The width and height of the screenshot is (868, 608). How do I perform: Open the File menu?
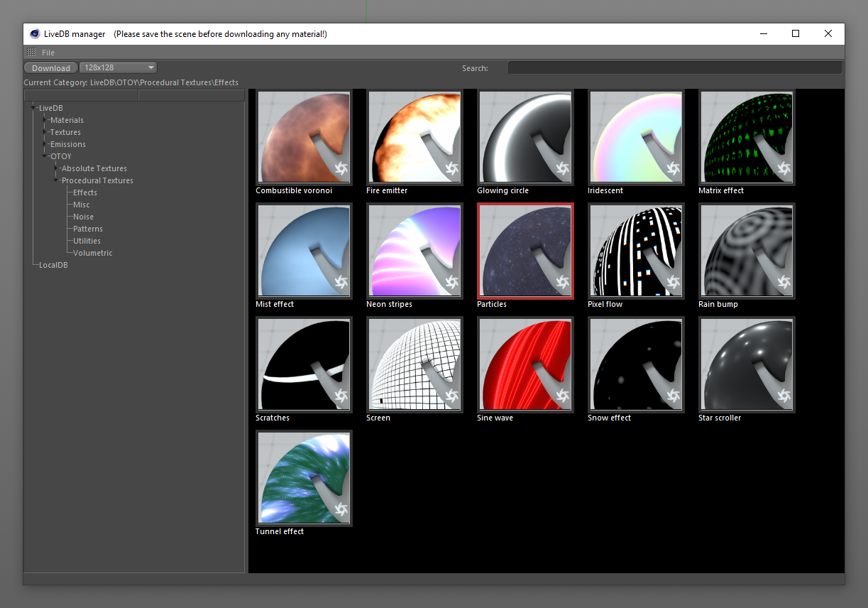coord(48,53)
